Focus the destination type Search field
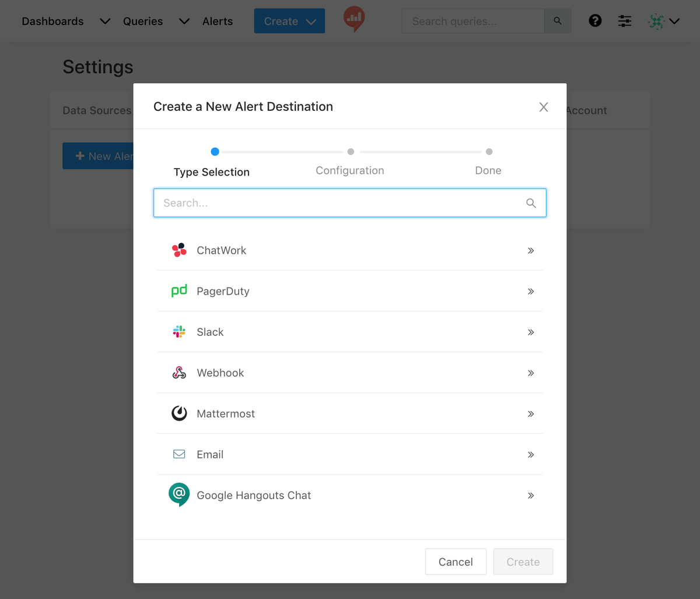This screenshot has height=599, width=700. pos(350,203)
